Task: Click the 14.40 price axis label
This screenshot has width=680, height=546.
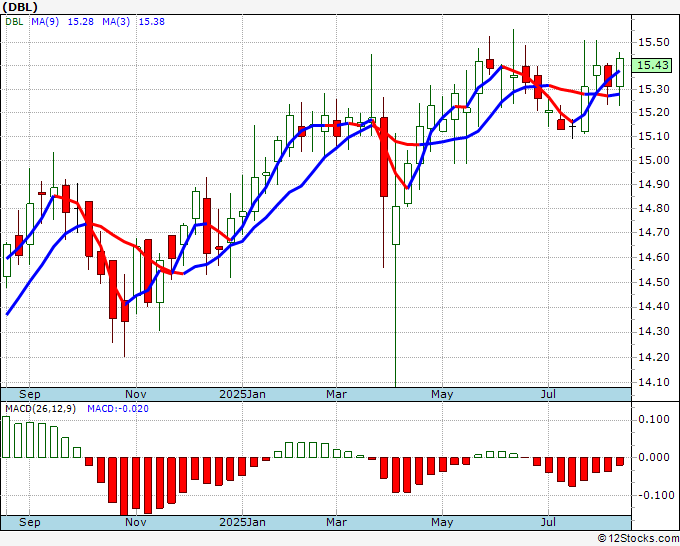Action: tap(653, 307)
